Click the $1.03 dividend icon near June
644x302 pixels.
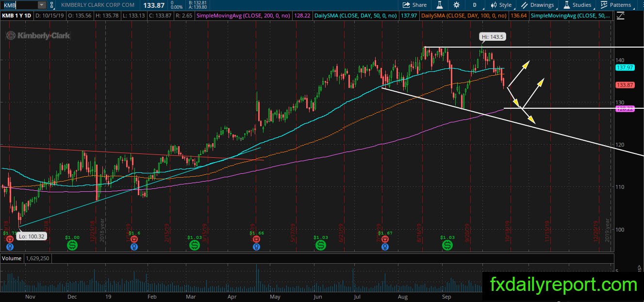(x=321, y=246)
